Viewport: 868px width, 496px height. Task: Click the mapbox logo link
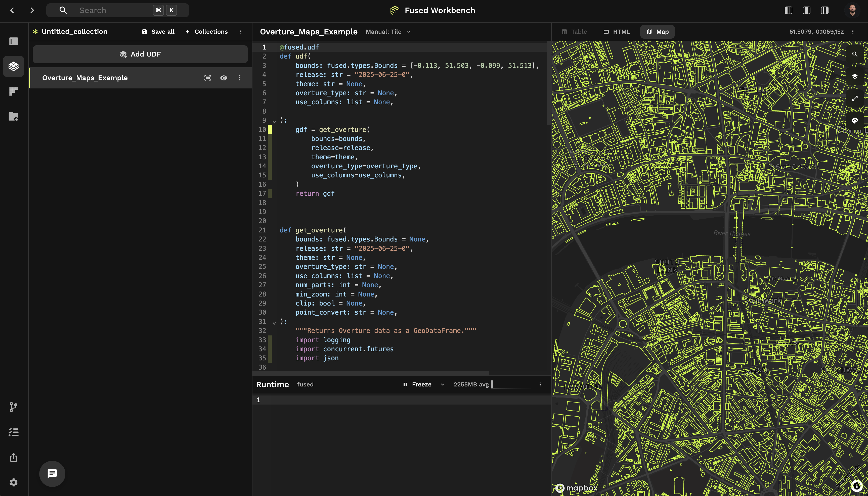coord(576,488)
